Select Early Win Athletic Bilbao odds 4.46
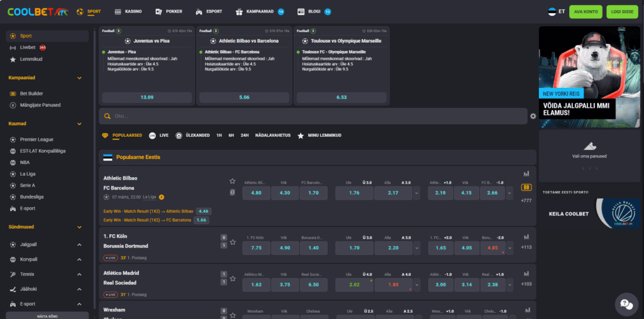Image resolution: width=644 pixels, height=319 pixels. [x=204, y=212]
